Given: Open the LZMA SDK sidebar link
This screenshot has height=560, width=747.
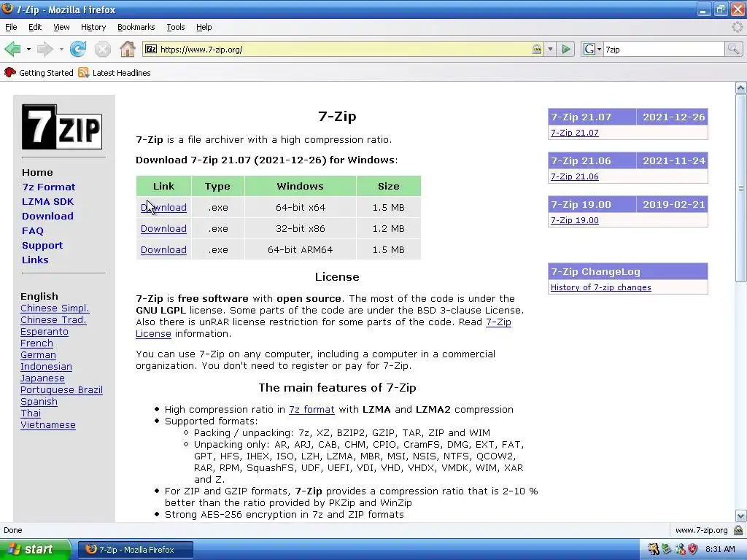Looking at the screenshot, I should pyautogui.click(x=47, y=201).
